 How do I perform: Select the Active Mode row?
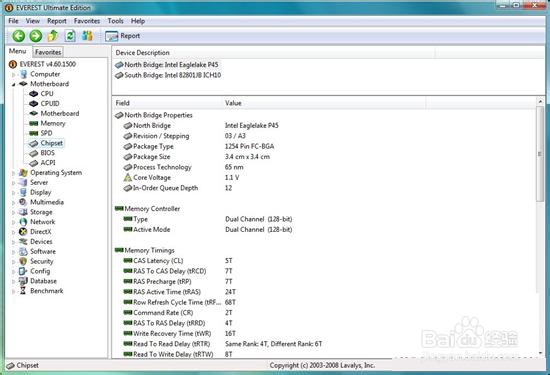pos(208,229)
